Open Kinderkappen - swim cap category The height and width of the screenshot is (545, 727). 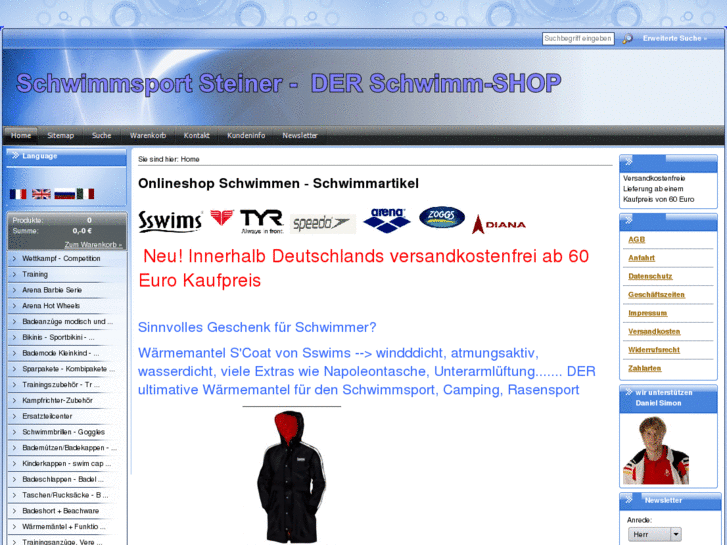(x=67, y=463)
